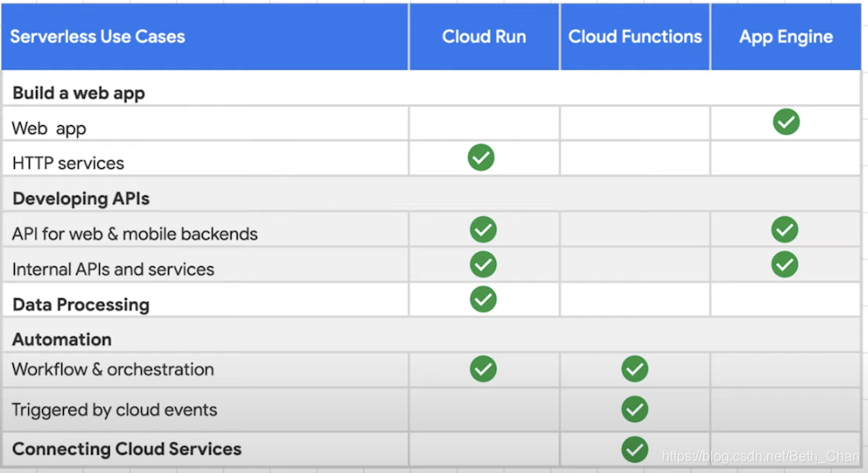Select App Engine checkmark in API for web & mobile backends row

[785, 229]
